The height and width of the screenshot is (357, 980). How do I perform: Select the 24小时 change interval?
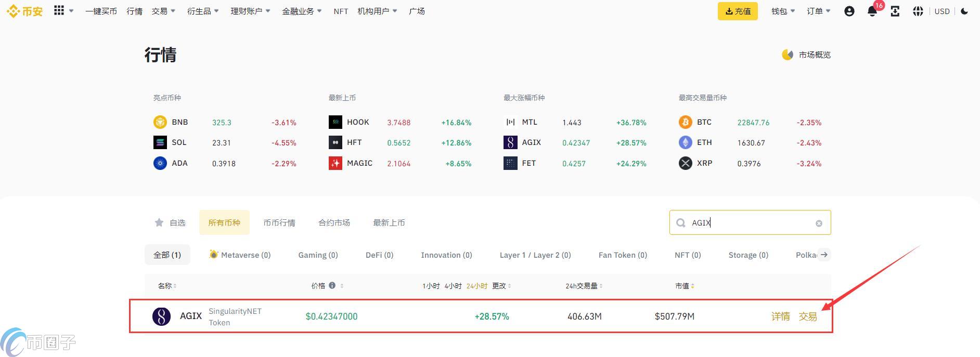476,286
